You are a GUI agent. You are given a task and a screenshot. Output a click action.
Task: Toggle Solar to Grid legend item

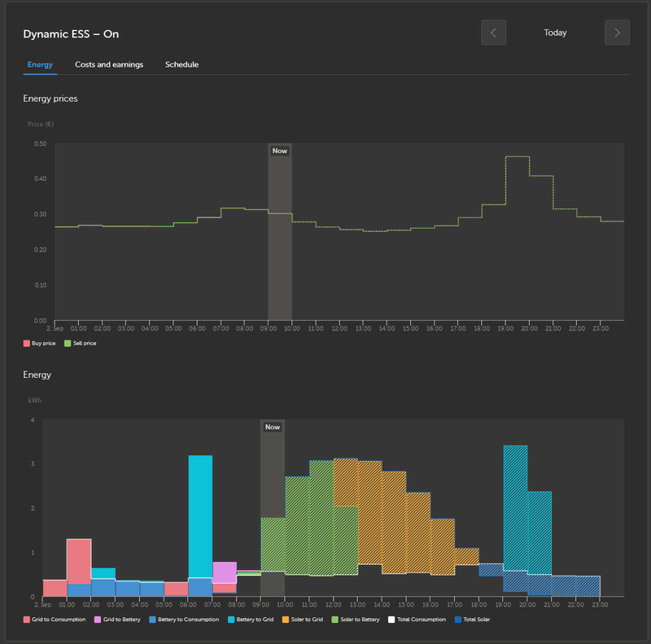303,619
